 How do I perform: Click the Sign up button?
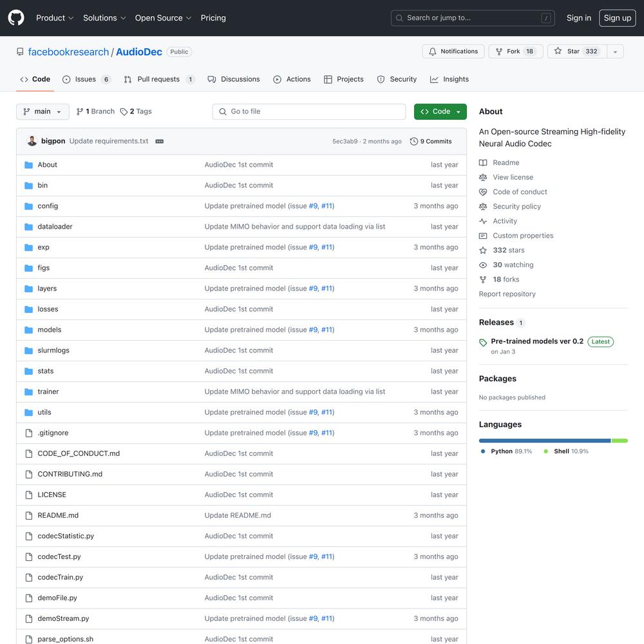pos(618,18)
